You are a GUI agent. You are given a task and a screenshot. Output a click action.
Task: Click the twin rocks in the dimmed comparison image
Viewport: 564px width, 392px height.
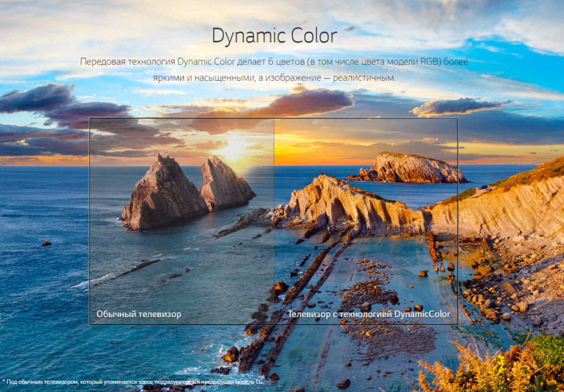[188, 192]
